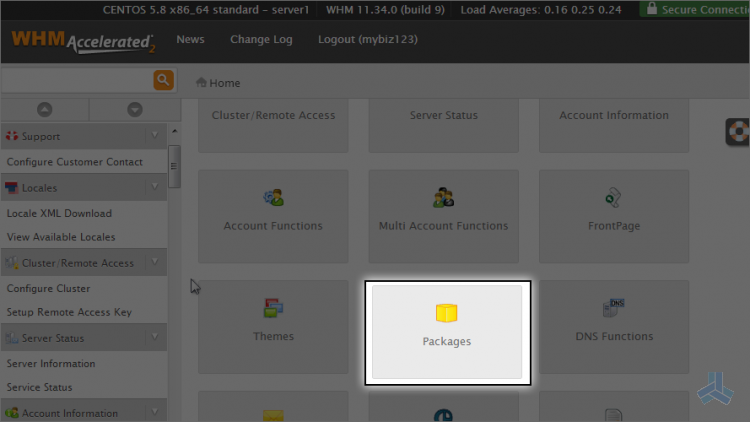
Task: Open the Server Status top tile
Action: [x=443, y=126]
